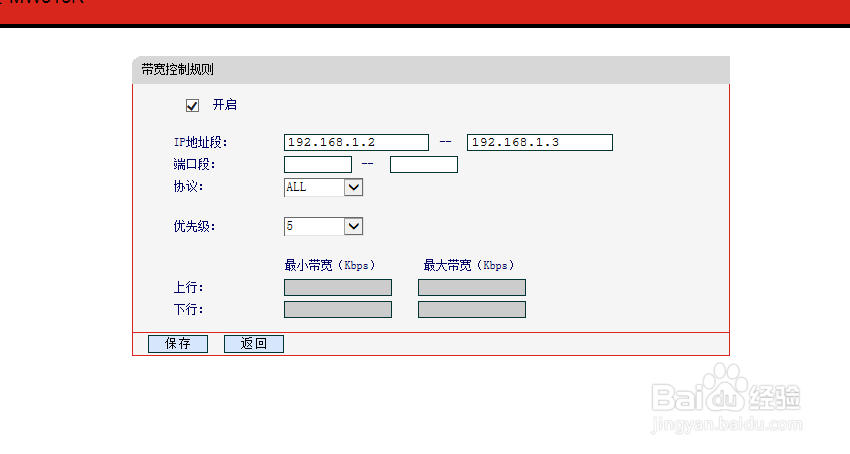This screenshot has height=454, width=850.
Task: Click the 协议 label
Action: pyautogui.click(x=188, y=187)
